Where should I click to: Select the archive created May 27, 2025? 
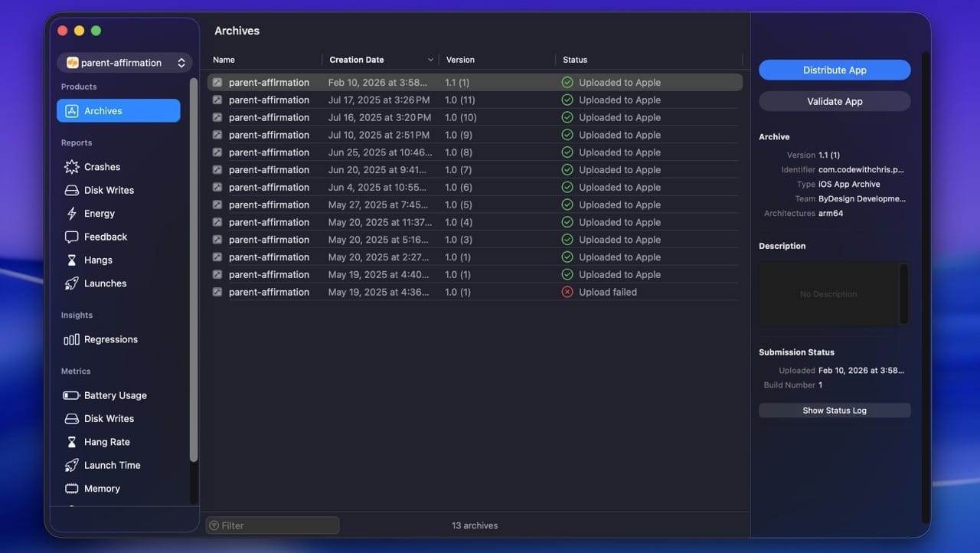(x=475, y=205)
